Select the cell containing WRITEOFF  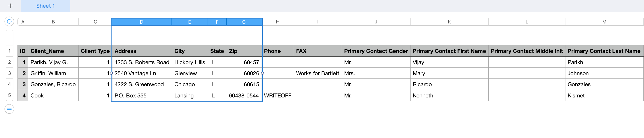click(278, 96)
